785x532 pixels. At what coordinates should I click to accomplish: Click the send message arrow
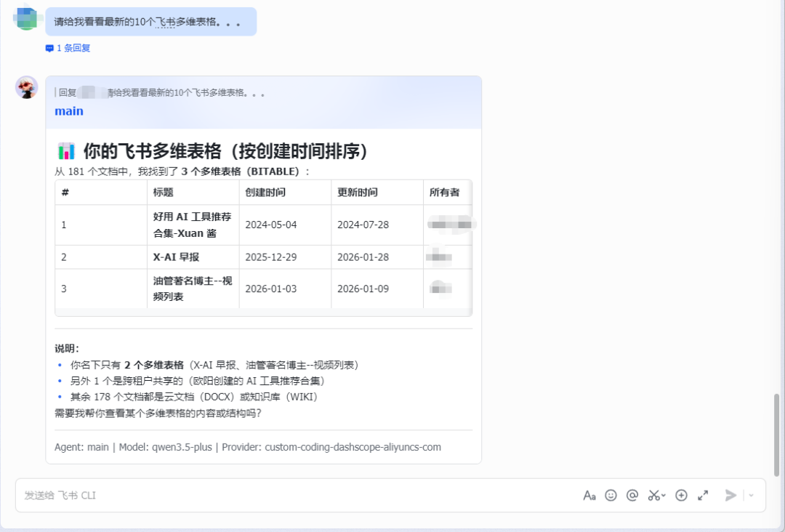[730, 495]
